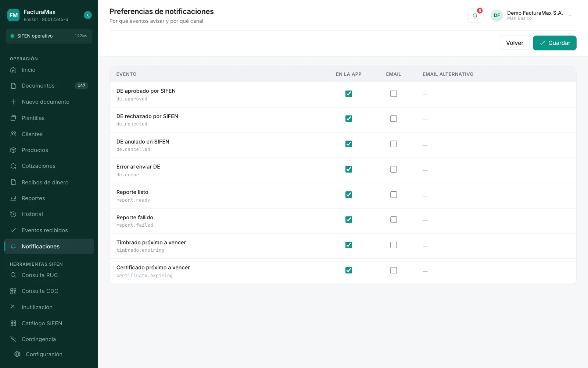Viewport: 588px width, 368px height.
Task: Enable Email for DE rechazado por SIFEN
Action: pos(394,119)
